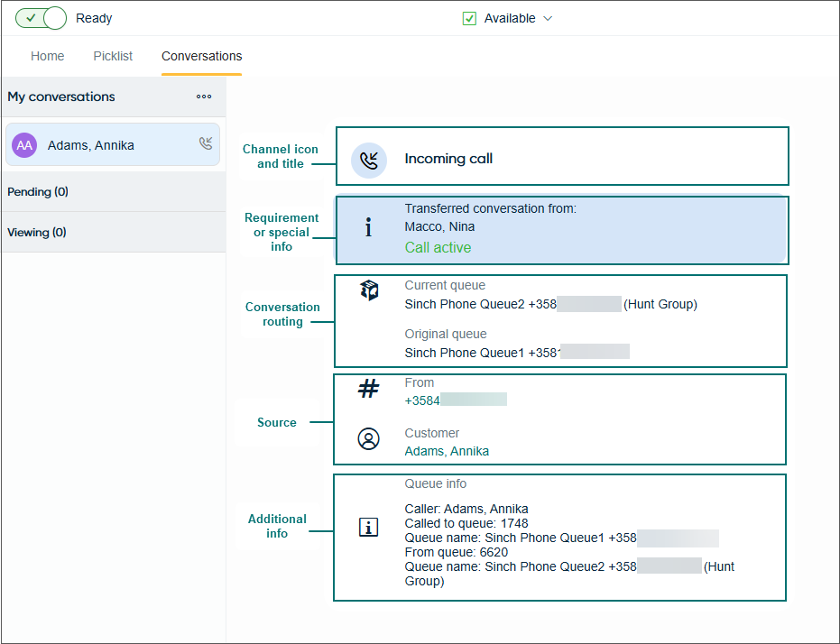Expand the Viewing (0) section
This screenshot has width=840, height=644.
114,233
